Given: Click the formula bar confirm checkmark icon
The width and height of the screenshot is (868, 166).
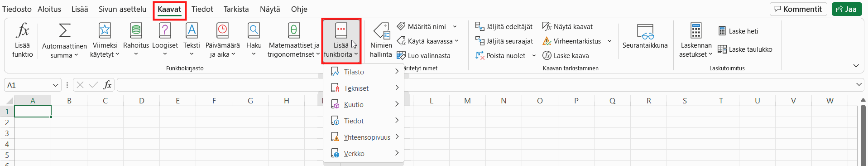Looking at the screenshot, I should coord(94,85).
